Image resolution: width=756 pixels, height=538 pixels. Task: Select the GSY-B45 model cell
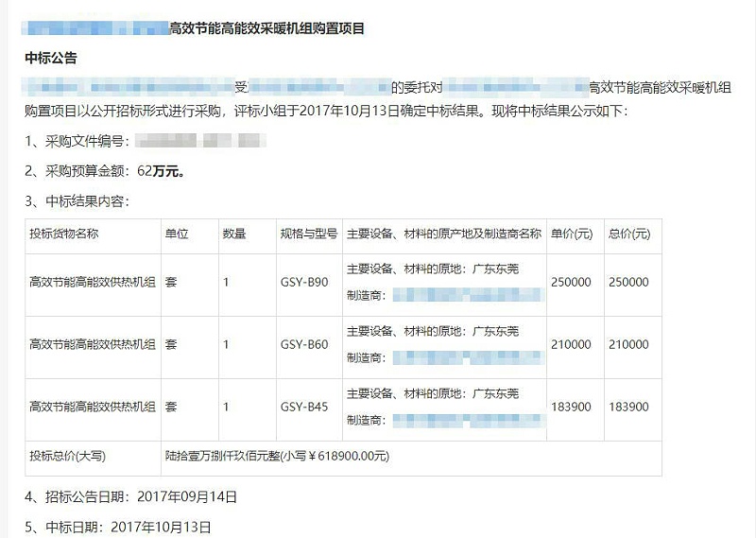[x=304, y=407]
